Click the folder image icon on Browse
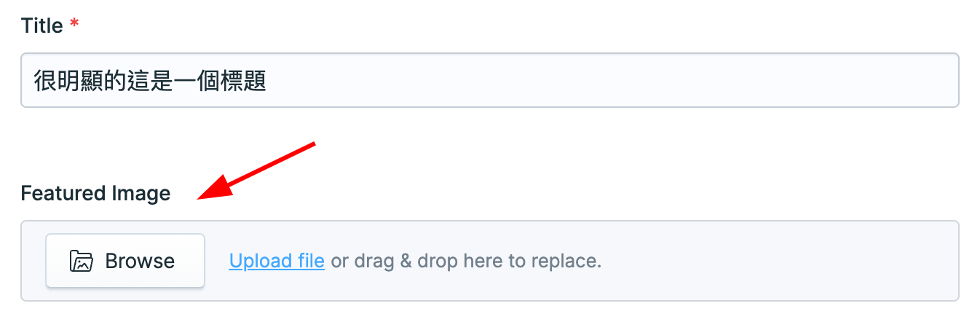 point(81,261)
